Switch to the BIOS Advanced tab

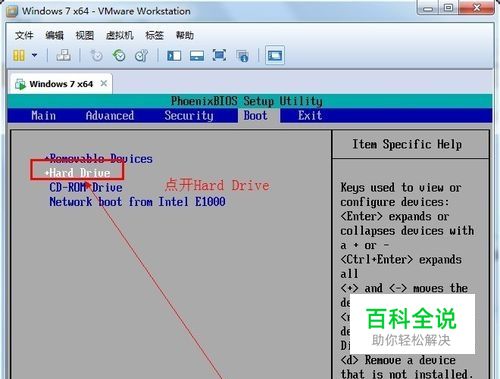click(x=110, y=115)
